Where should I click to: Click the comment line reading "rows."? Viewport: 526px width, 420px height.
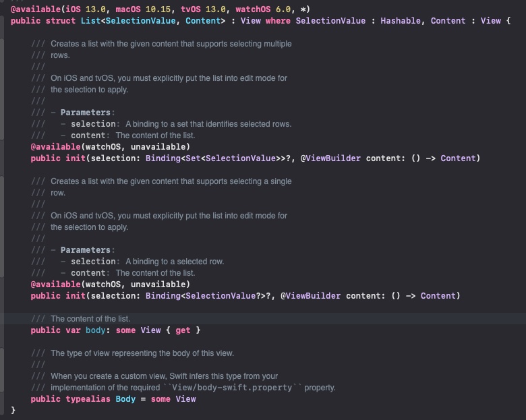point(61,55)
